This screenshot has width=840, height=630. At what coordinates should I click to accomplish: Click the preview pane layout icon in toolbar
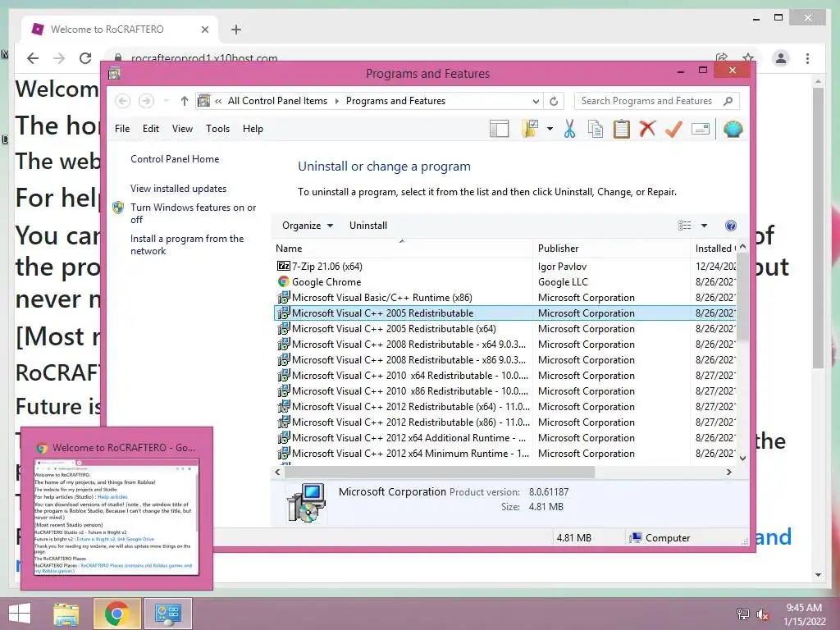pos(499,129)
